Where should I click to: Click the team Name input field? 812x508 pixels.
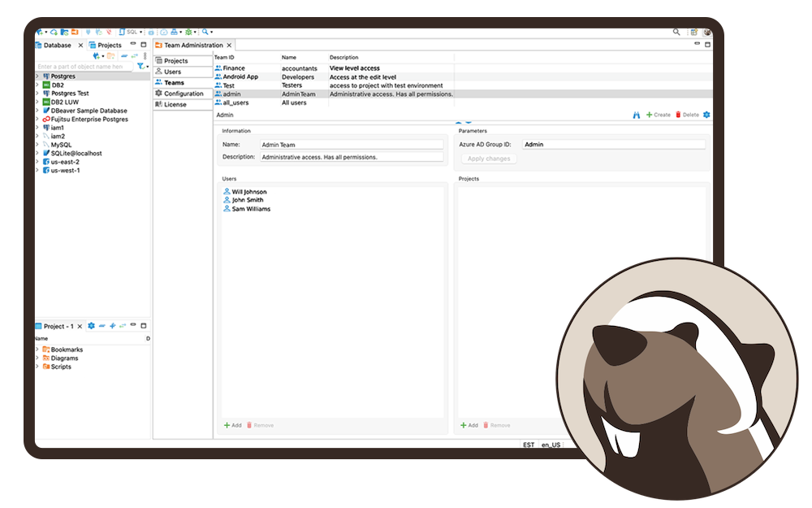tap(352, 145)
